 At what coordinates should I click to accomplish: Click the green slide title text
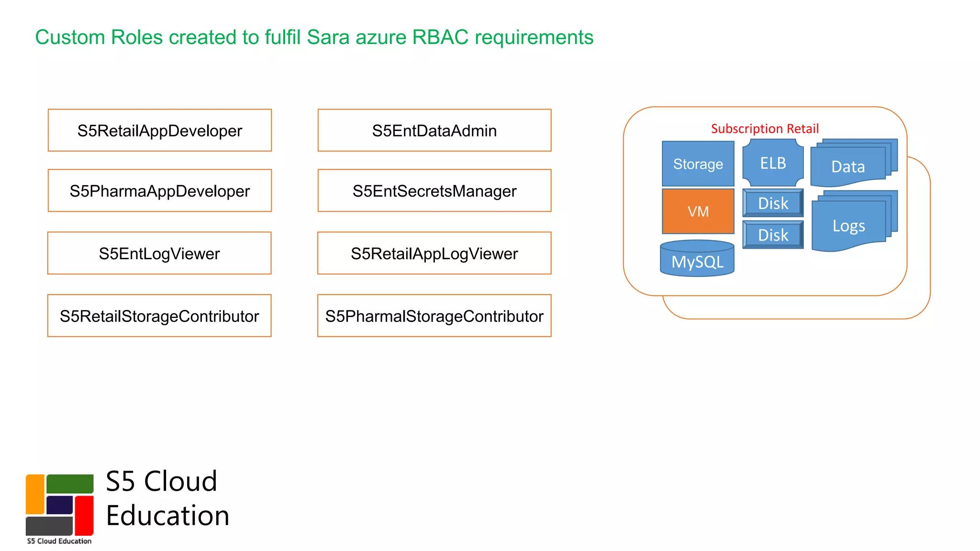point(314,37)
